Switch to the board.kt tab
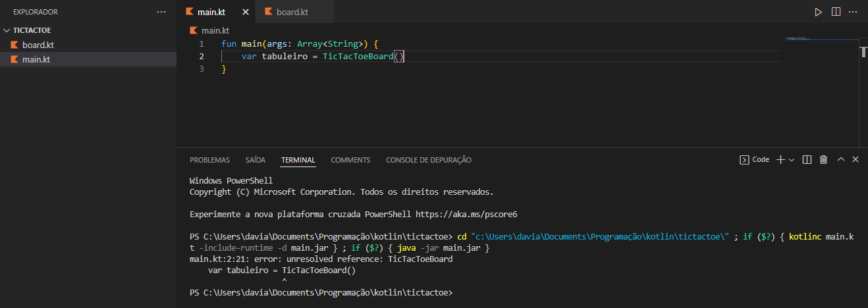 coord(293,12)
